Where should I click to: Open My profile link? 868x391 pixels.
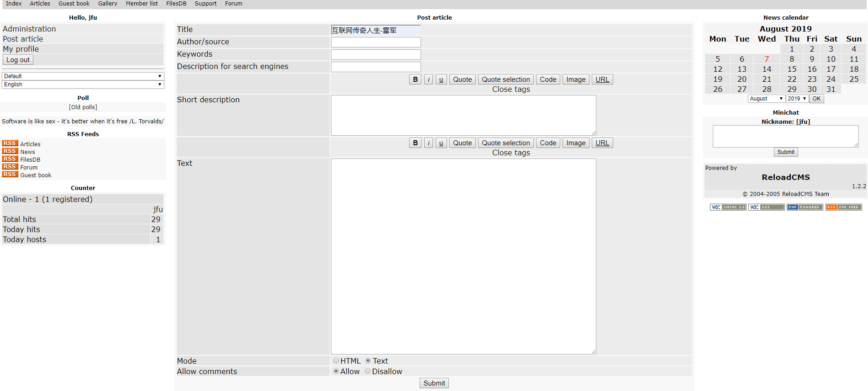21,49
